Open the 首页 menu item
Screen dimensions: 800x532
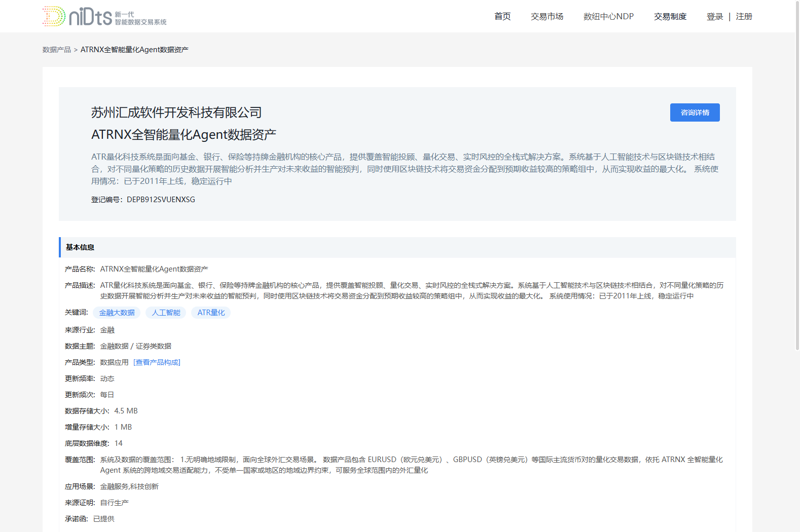pyautogui.click(x=502, y=16)
